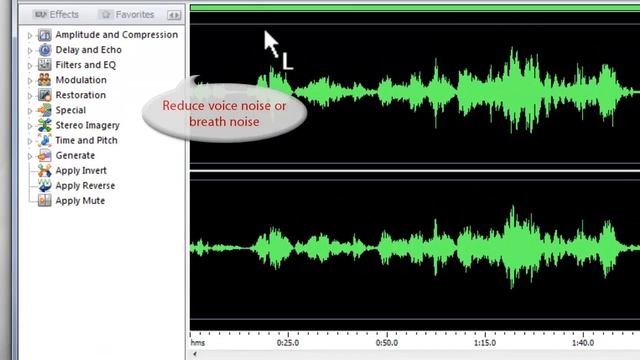Select 'Delay and Echo' text label
The image size is (640, 360).
89,50
